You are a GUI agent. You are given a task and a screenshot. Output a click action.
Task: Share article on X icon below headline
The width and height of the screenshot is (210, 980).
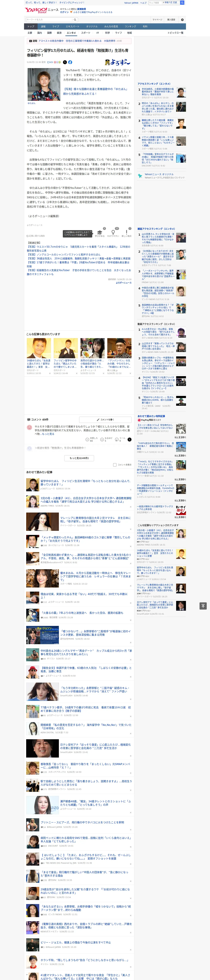click(x=65, y=62)
